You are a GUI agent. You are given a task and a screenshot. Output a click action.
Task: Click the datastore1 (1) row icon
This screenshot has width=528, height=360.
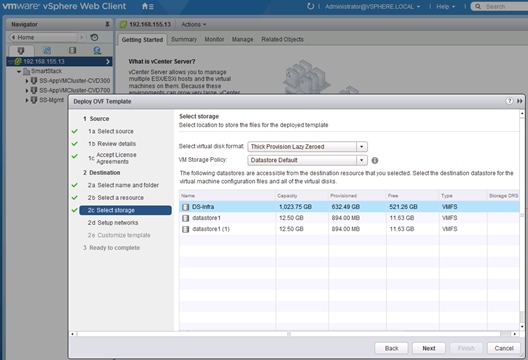[185, 229]
